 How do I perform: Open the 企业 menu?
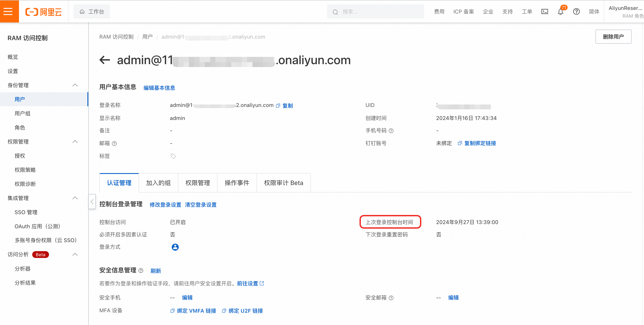488,11
